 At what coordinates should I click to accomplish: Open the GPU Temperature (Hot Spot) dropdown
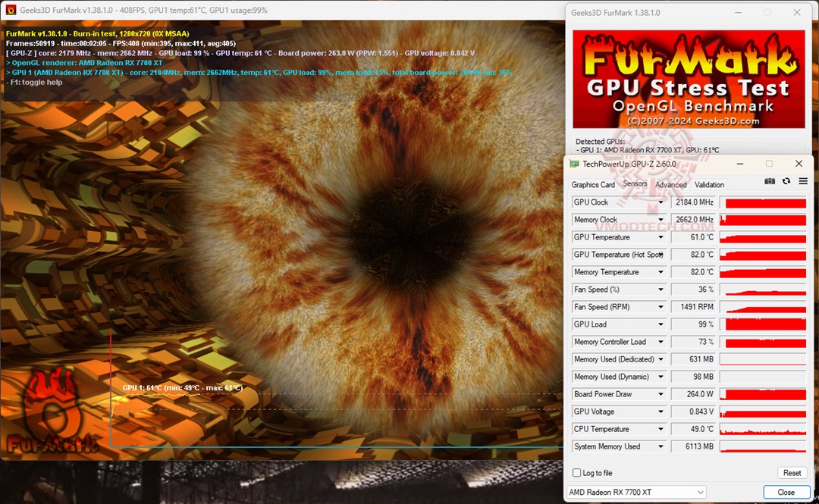coord(661,255)
